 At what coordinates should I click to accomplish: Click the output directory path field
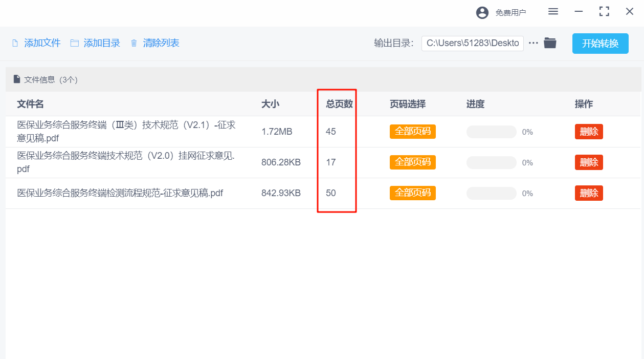tap(472, 44)
